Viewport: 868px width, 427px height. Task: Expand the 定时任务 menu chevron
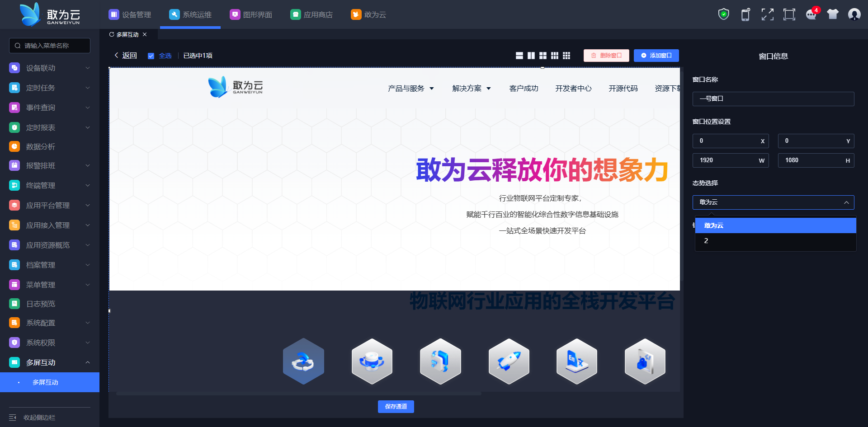(88, 88)
